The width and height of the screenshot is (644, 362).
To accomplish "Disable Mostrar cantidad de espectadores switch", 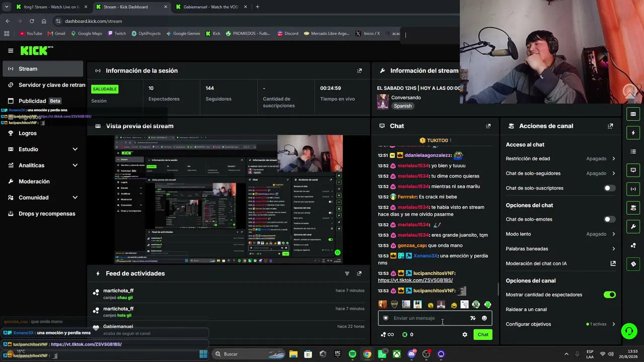I will point(609,295).
